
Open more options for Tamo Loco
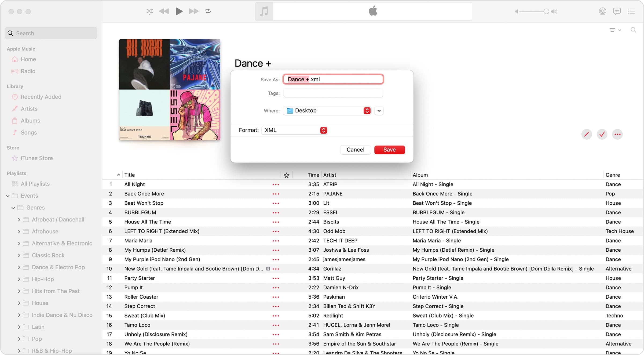tap(276, 325)
